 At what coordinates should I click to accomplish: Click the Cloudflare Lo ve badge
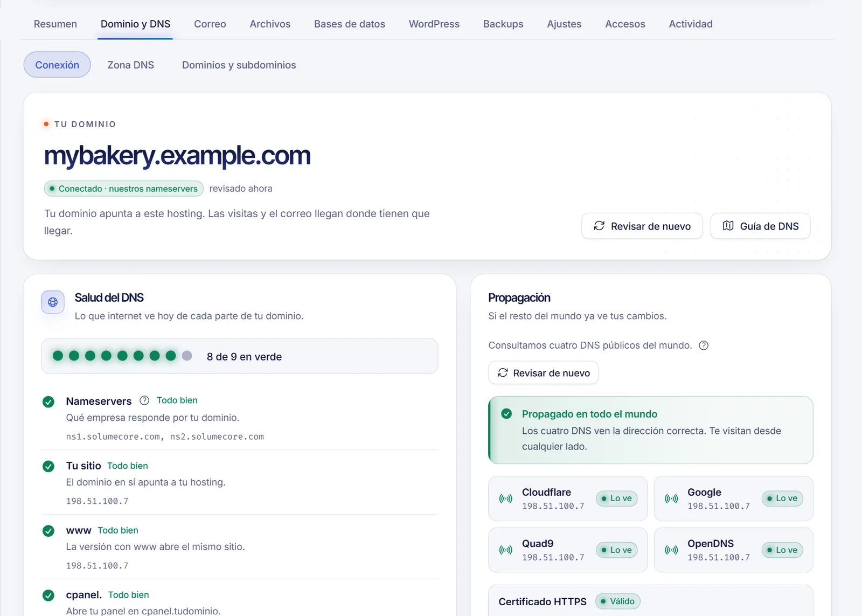617,499
